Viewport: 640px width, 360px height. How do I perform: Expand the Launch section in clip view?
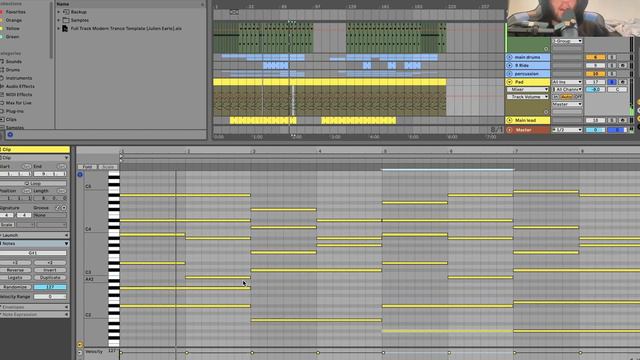(x=66, y=235)
